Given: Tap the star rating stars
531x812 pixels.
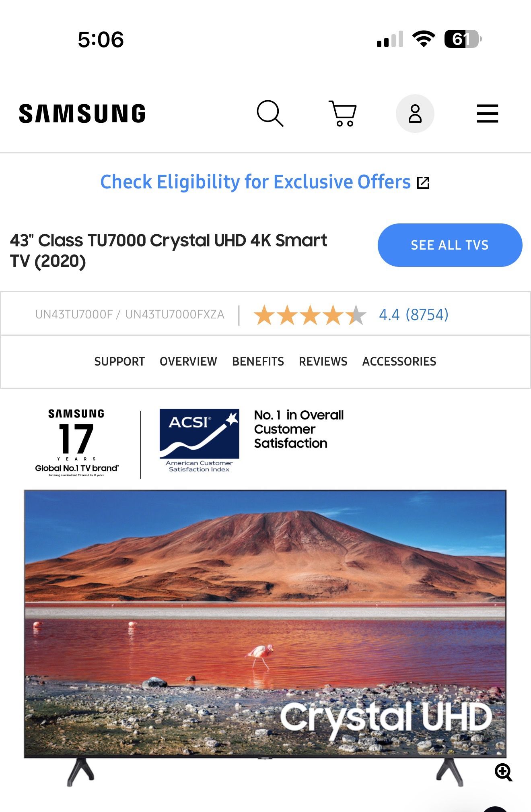Looking at the screenshot, I should (x=310, y=315).
